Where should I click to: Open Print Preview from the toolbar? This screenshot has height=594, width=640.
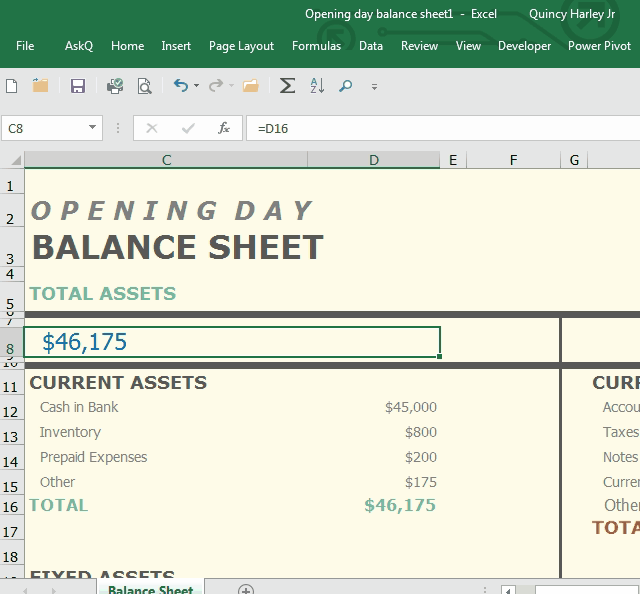coord(145,86)
